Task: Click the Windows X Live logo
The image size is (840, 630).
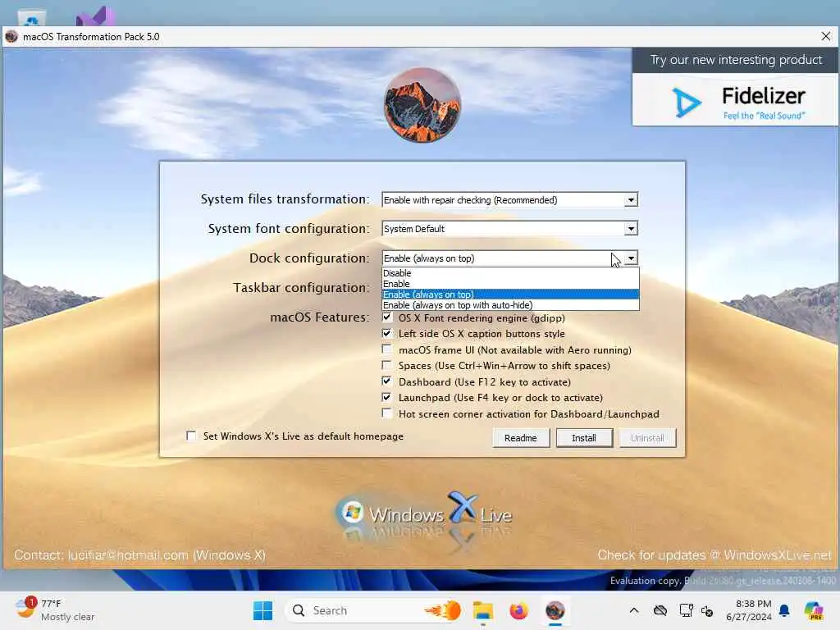Action: pos(423,514)
